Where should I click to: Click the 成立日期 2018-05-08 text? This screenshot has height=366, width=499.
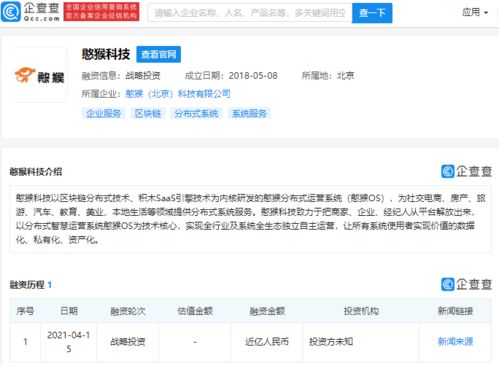231,76
